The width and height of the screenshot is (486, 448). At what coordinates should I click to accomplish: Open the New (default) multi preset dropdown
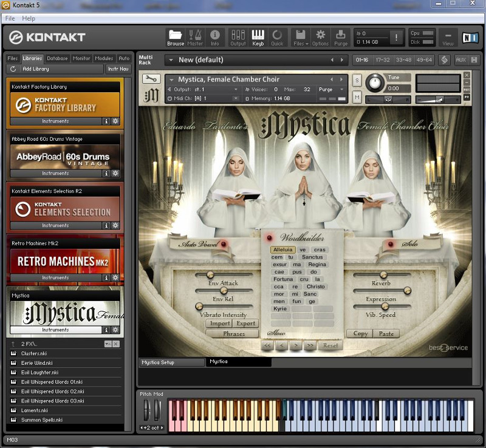coord(171,60)
